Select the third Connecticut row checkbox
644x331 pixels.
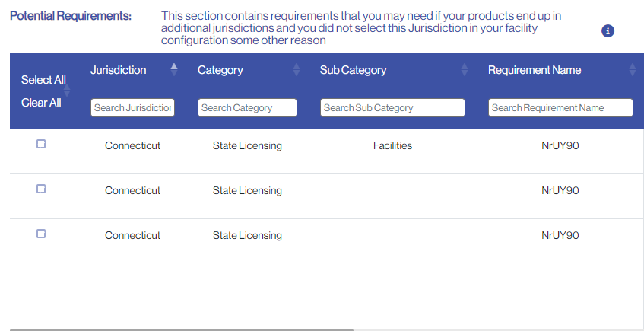click(x=41, y=234)
